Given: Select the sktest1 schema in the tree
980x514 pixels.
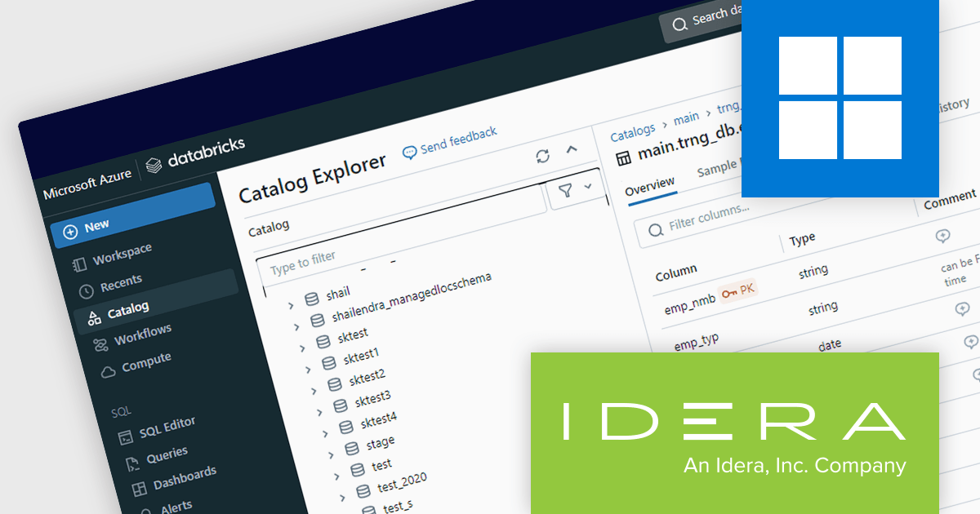Looking at the screenshot, I should pyautogui.click(x=361, y=357).
